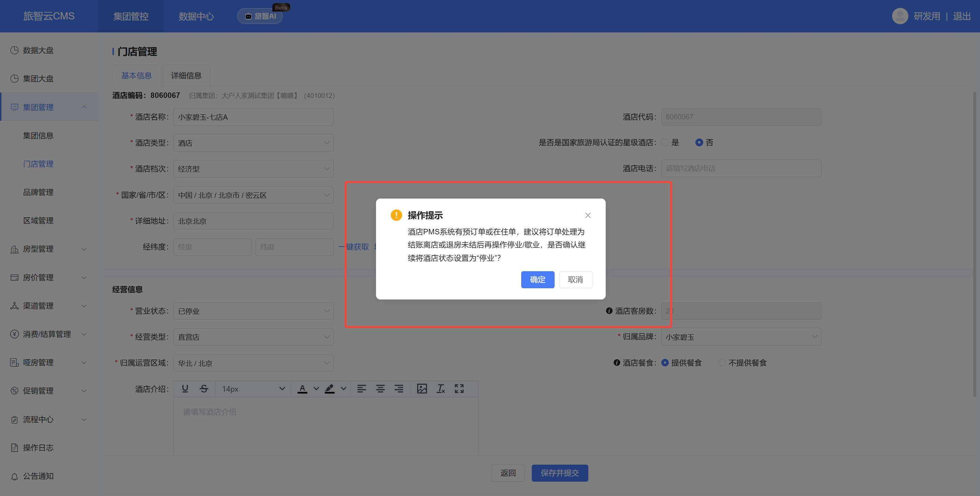This screenshot has height=496, width=980.
Task: Click the 集团管理 sidebar icon
Action: point(14,107)
